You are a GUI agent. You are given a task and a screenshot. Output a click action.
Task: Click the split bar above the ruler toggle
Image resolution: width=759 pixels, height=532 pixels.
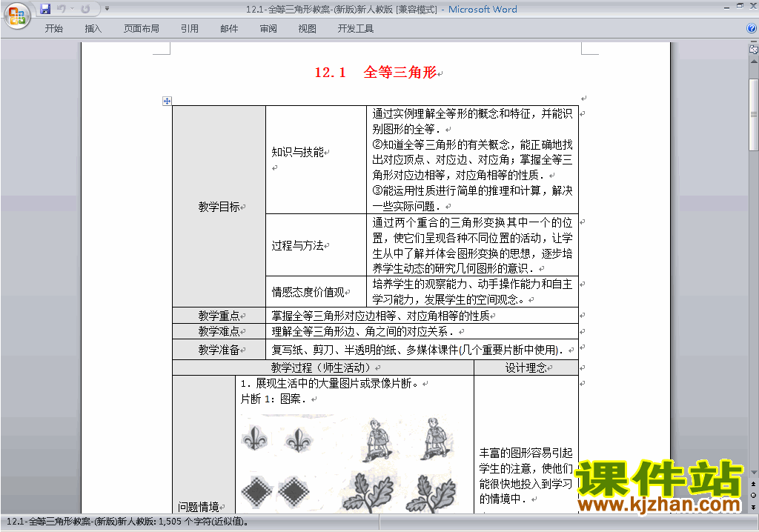pyautogui.click(x=753, y=42)
